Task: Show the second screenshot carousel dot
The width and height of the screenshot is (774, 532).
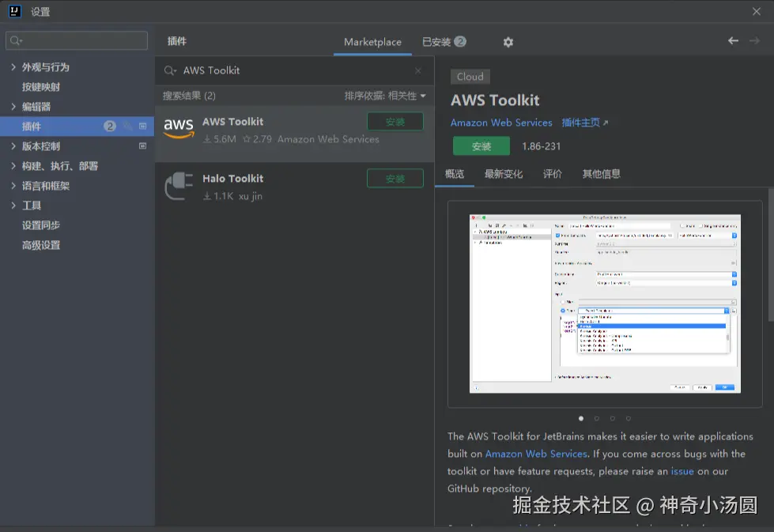Action: click(597, 418)
